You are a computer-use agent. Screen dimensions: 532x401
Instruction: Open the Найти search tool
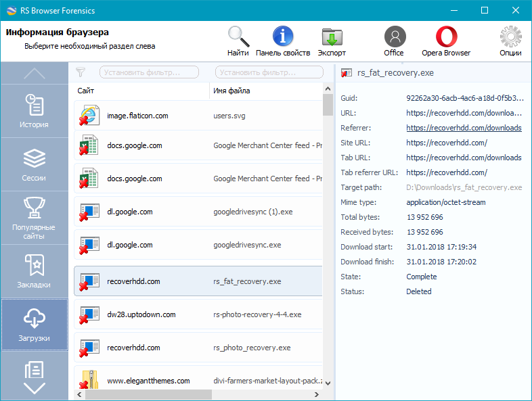[x=238, y=41]
